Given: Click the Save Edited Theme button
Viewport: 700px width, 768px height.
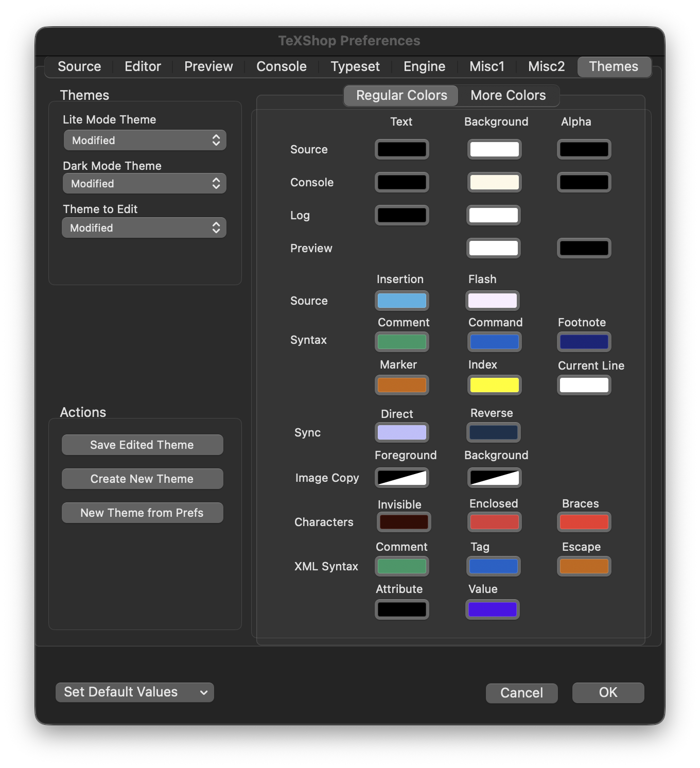Looking at the screenshot, I should click(142, 445).
